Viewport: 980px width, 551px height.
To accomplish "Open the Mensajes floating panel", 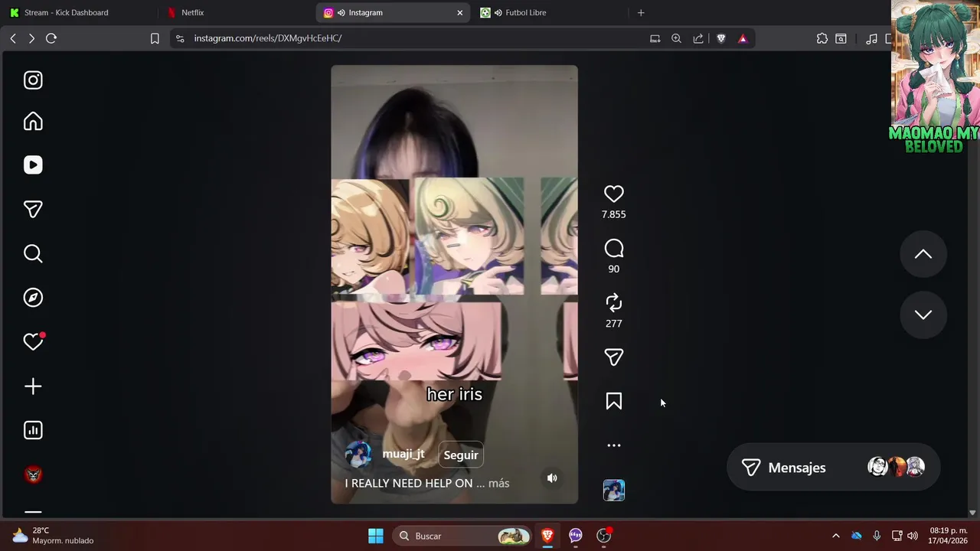I will [833, 467].
